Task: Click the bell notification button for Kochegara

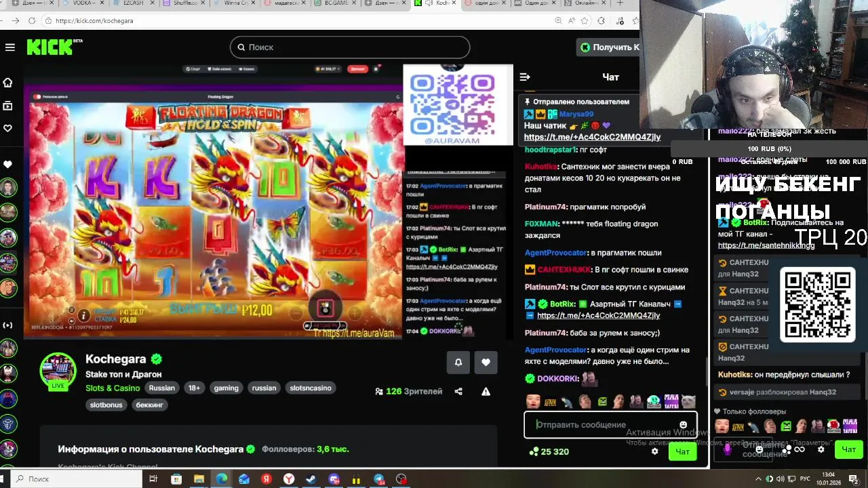Action: pos(458,363)
